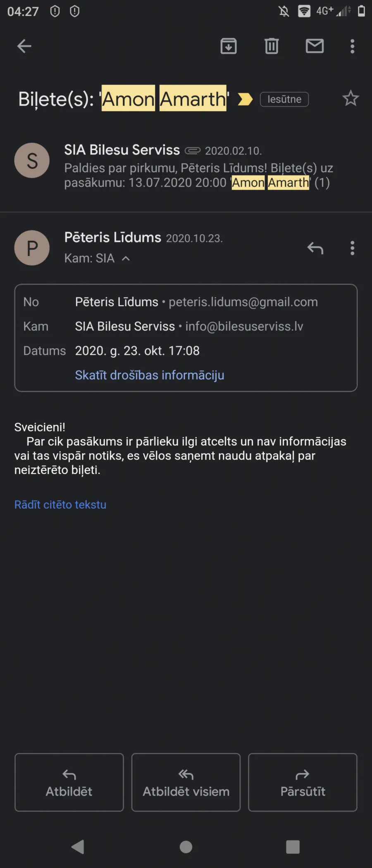This screenshot has width=372, height=868.
Task: Tap the Iesūtne label chip
Action: point(284,99)
